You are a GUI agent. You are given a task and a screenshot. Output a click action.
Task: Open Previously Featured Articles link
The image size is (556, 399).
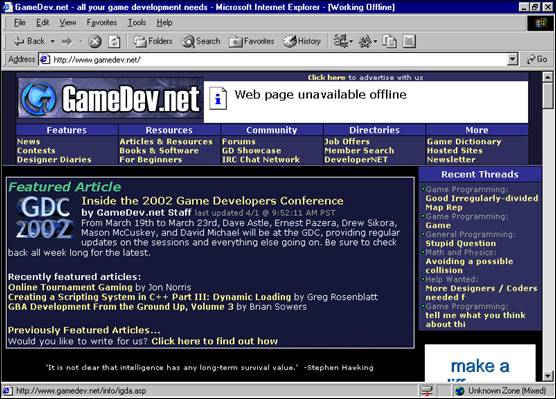tap(84, 330)
